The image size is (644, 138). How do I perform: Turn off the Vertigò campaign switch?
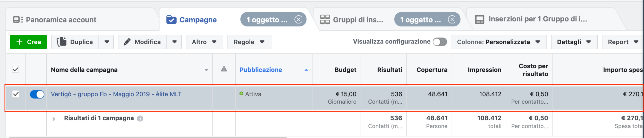click(37, 94)
